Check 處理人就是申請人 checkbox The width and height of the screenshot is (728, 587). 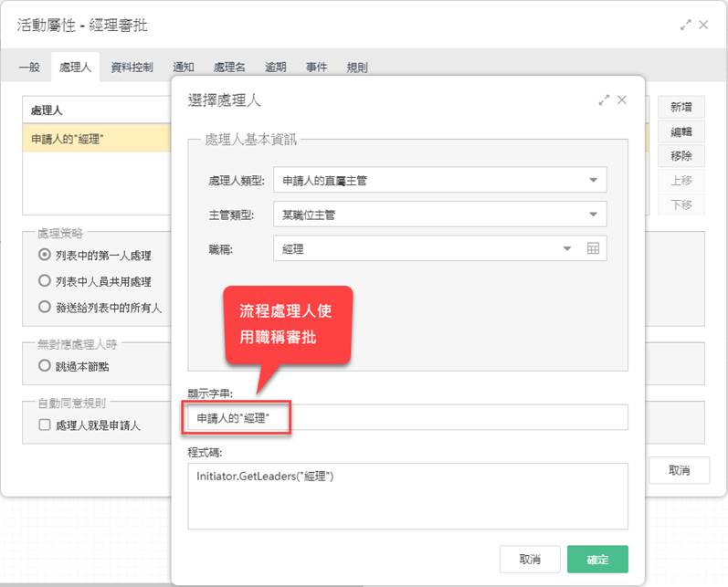pyautogui.click(x=45, y=425)
